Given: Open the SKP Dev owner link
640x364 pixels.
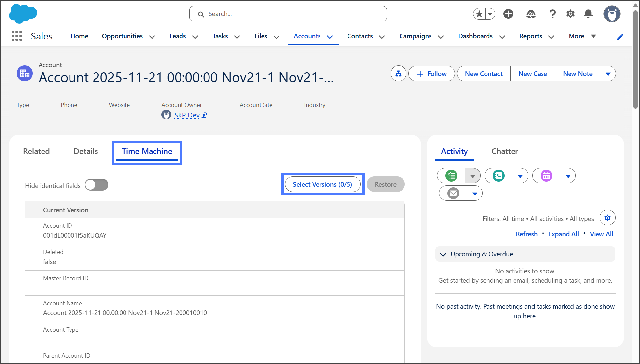Looking at the screenshot, I should coord(187,115).
